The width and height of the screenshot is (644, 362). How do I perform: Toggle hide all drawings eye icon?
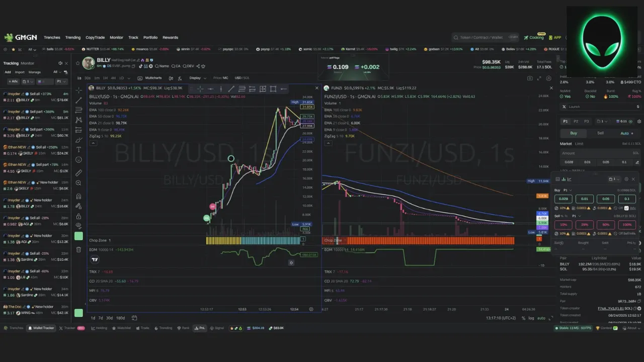[x=78, y=226]
